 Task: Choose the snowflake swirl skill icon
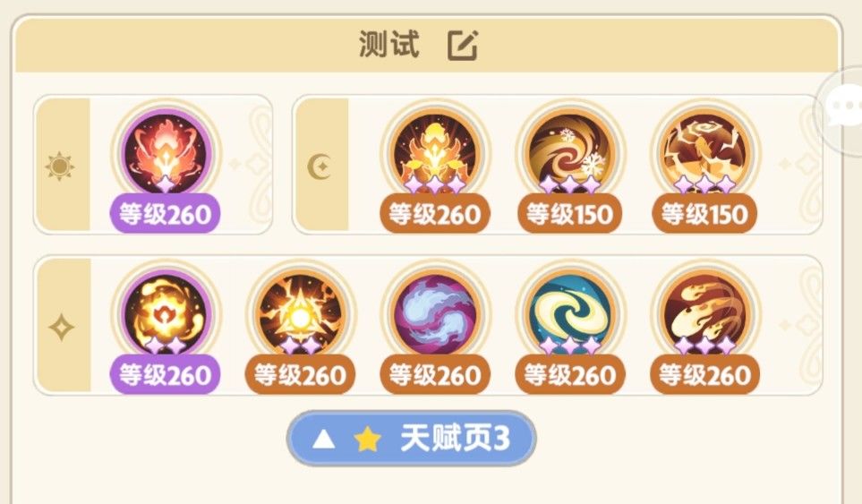[570, 151]
